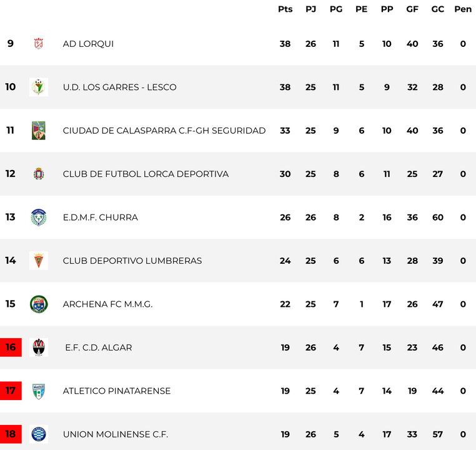
Task: Click the Pts column header
Action: click(x=285, y=9)
